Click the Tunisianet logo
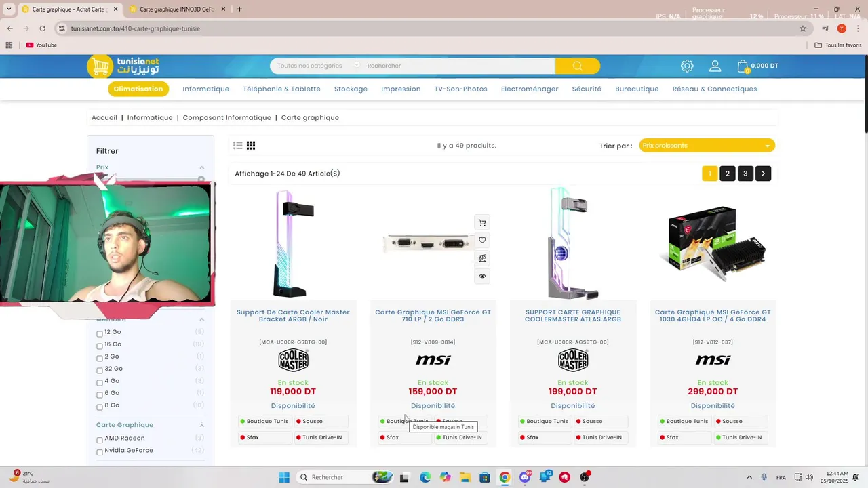 pyautogui.click(x=123, y=66)
